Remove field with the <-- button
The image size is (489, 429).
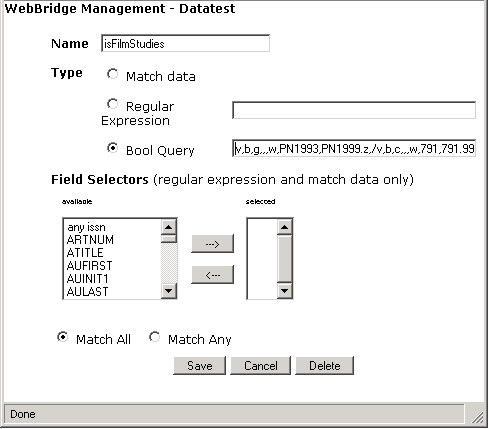(212, 275)
